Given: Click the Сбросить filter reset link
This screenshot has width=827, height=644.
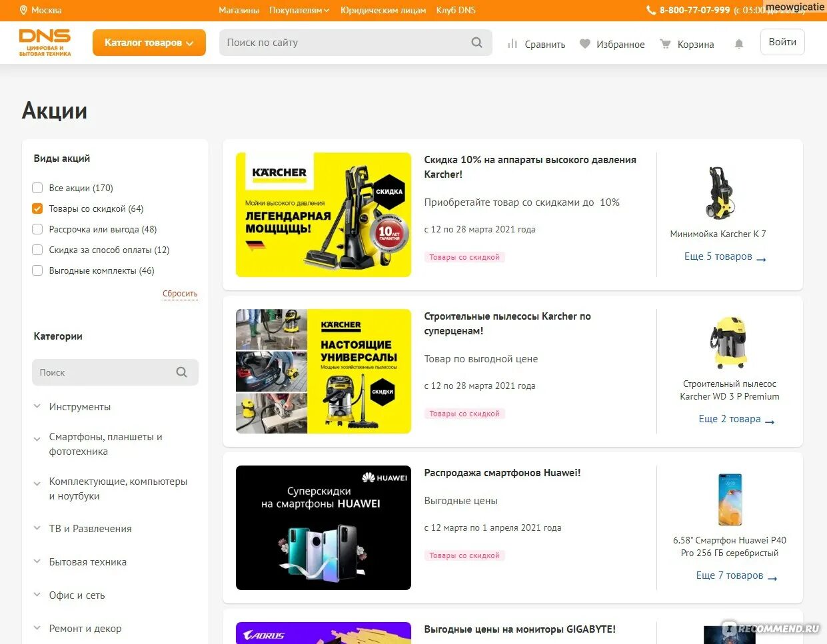Looking at the screenshot, I should pyautogui.click(x=180, y=294).
